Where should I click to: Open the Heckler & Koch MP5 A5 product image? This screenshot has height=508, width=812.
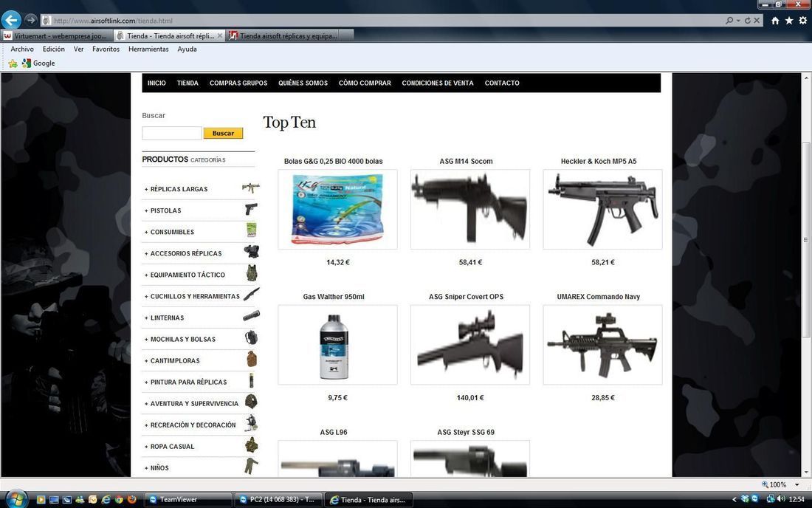(603, 209)
